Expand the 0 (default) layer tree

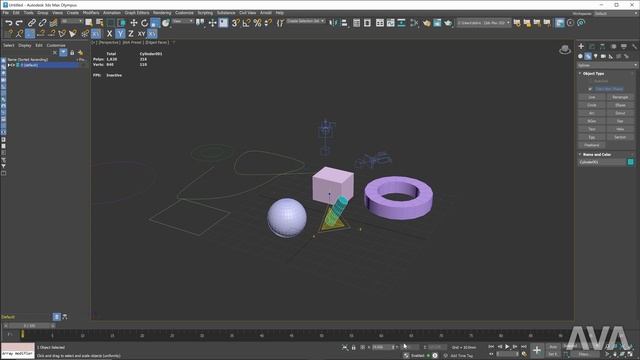(9, 65)
